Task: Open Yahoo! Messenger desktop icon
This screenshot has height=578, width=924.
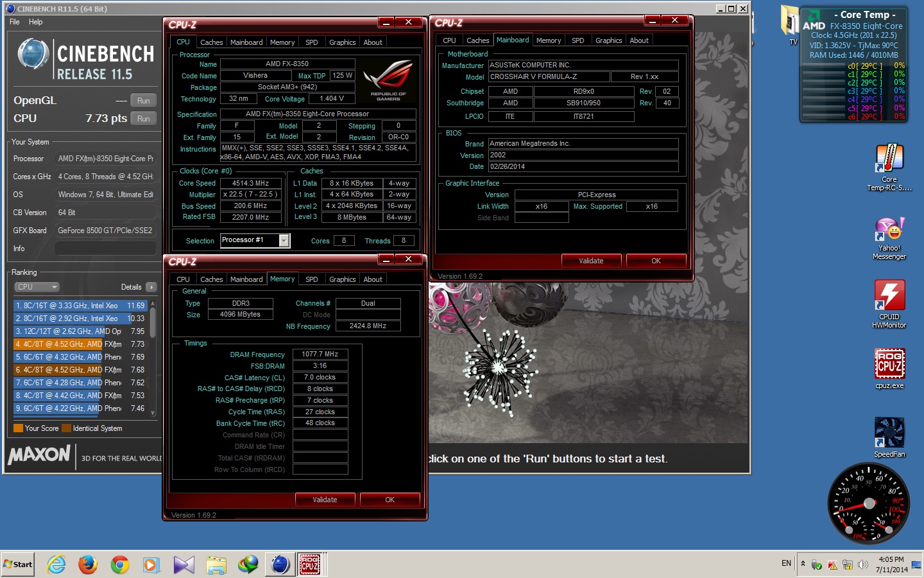Action: (889, 238)
